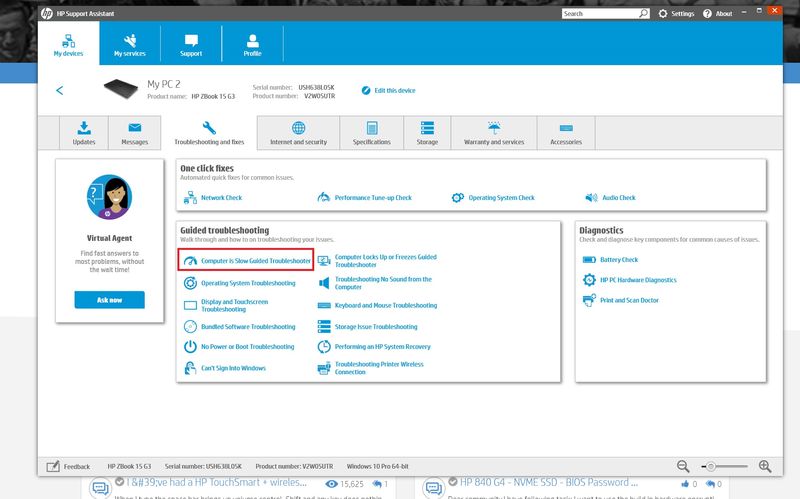Click the zoom out magnifier icon
Viewport: 800px width, 499px height.
683,466
